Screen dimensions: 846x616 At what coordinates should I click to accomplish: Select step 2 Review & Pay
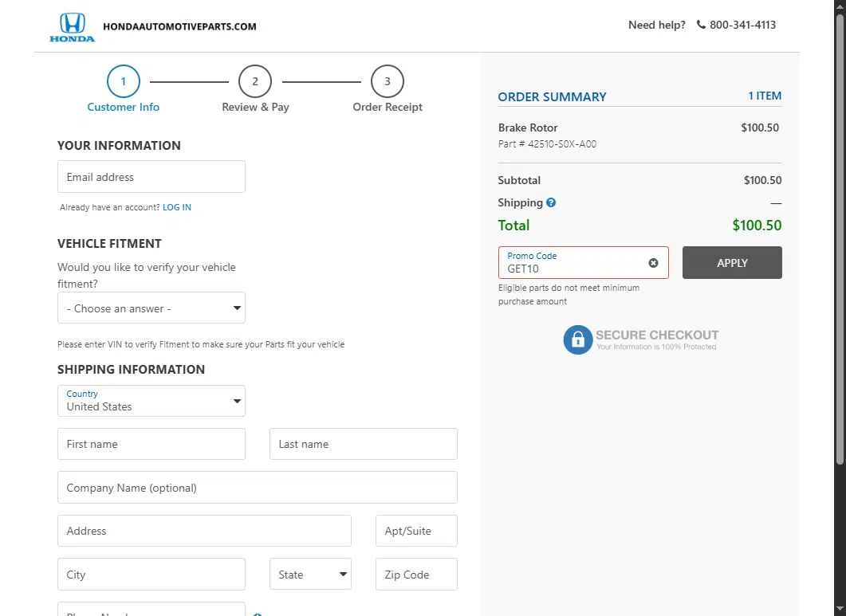point(255,89)
